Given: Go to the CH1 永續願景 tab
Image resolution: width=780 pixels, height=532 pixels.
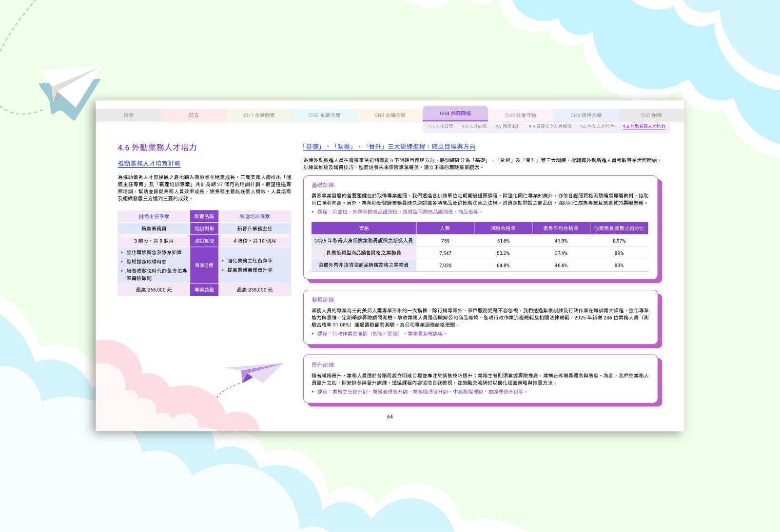Looking at the screenshot, I should click(x=259, y=115).
